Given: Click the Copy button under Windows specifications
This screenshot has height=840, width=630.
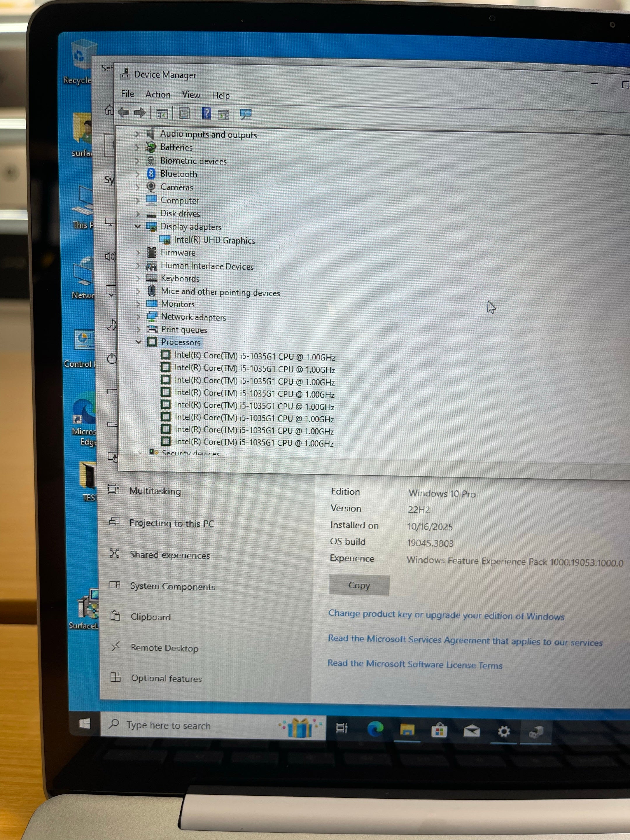Looking at the screenshot, I should pos(359,585).
